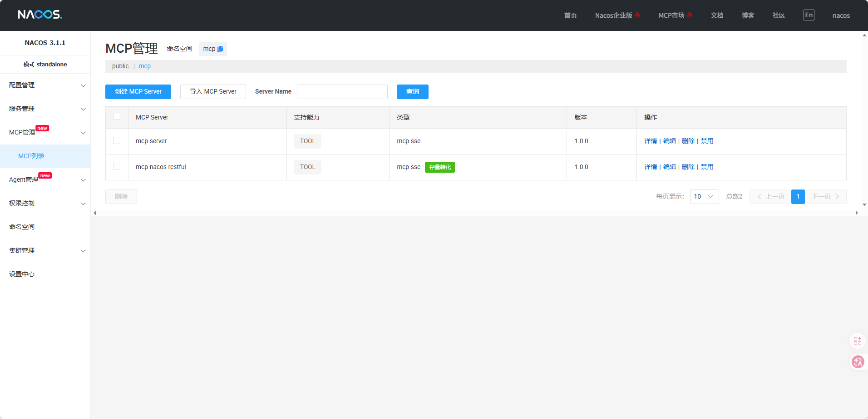The width and height of the screenshot is (868, 419).
Task: Focus the Server Name input field
Action: (342, 92)
